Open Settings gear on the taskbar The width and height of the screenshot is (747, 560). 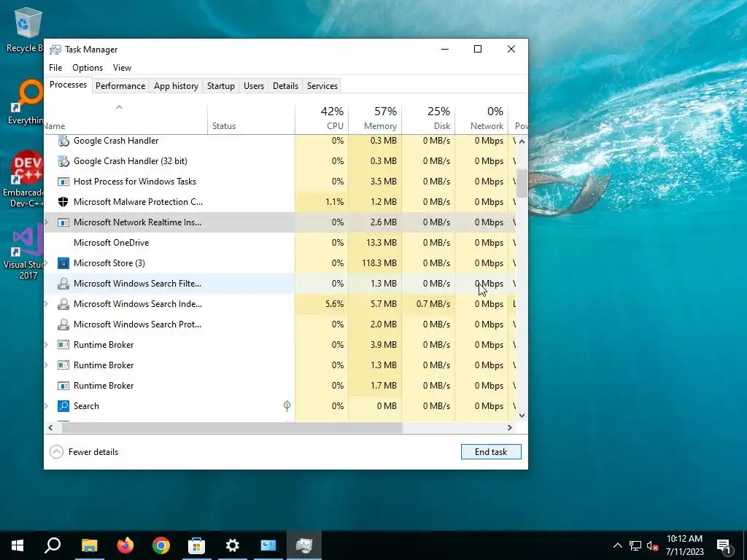233,545
